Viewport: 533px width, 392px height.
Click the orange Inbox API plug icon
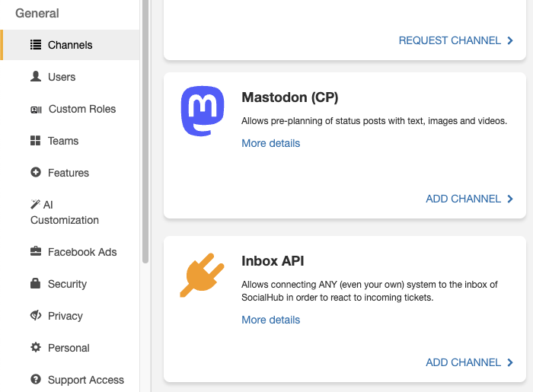click(203, 275)
